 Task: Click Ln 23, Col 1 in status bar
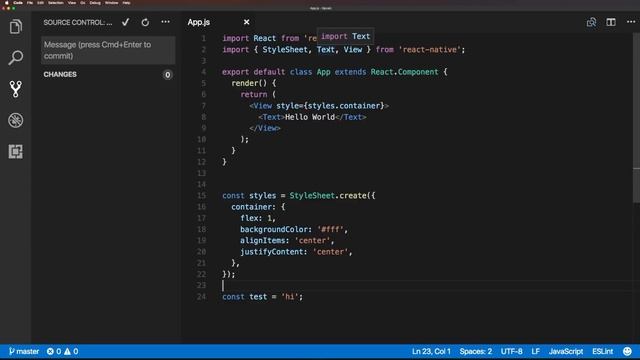point(431,351)
